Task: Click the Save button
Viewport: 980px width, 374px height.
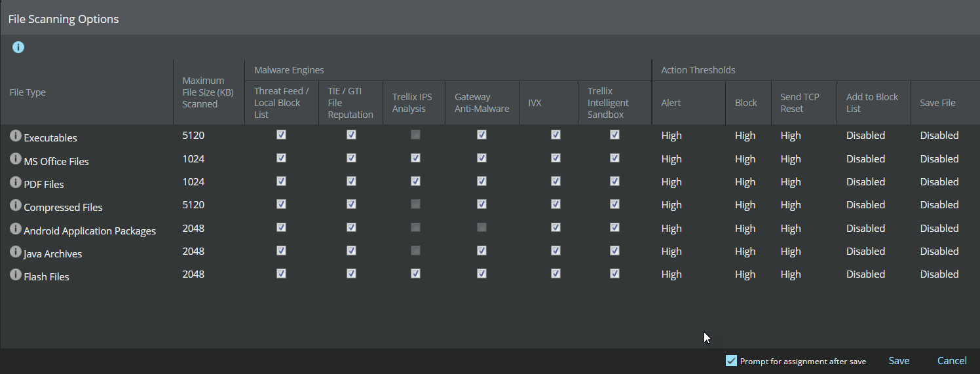Action: click(899, 361)
